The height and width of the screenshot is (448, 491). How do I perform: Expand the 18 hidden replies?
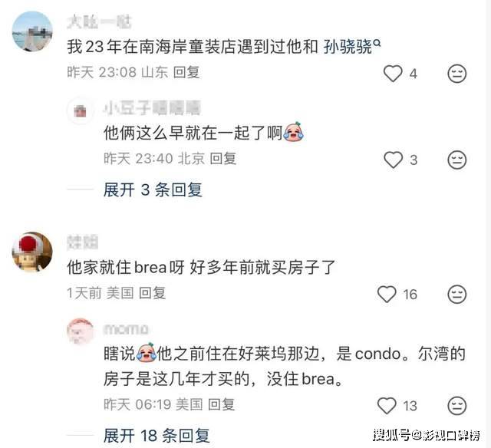coord(157,436)
